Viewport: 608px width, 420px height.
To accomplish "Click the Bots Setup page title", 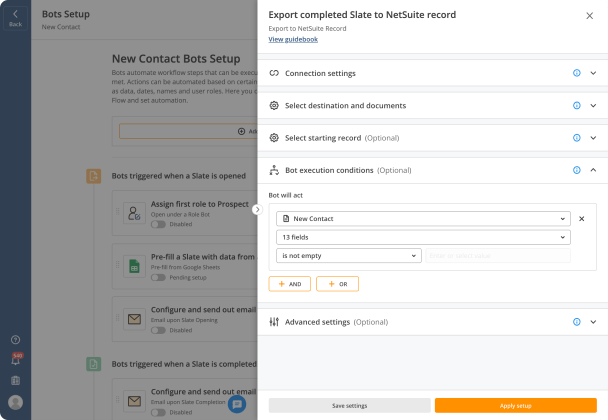I will [66, 14].
